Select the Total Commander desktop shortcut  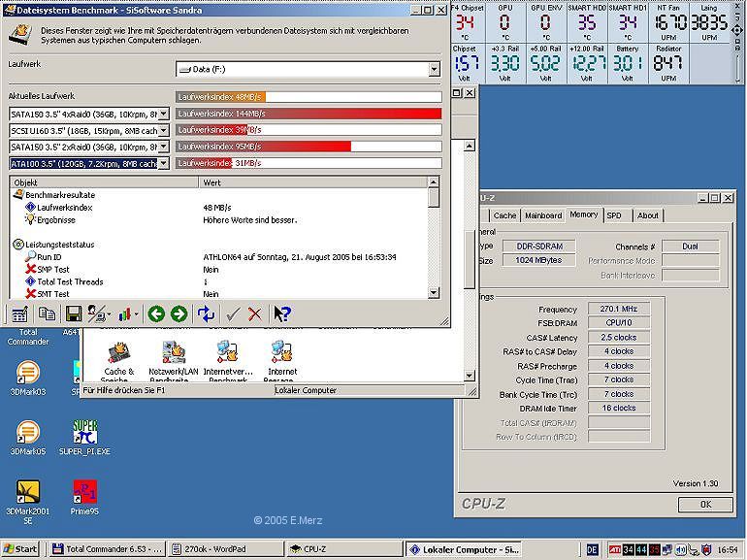coord(27,337)
